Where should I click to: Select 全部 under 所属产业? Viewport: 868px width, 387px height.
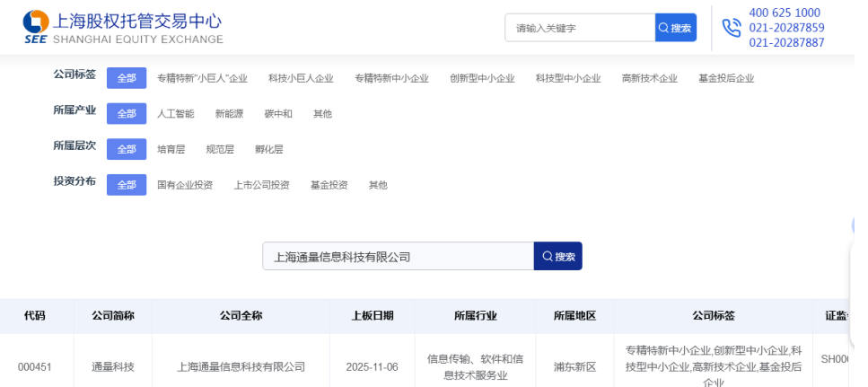127,114
